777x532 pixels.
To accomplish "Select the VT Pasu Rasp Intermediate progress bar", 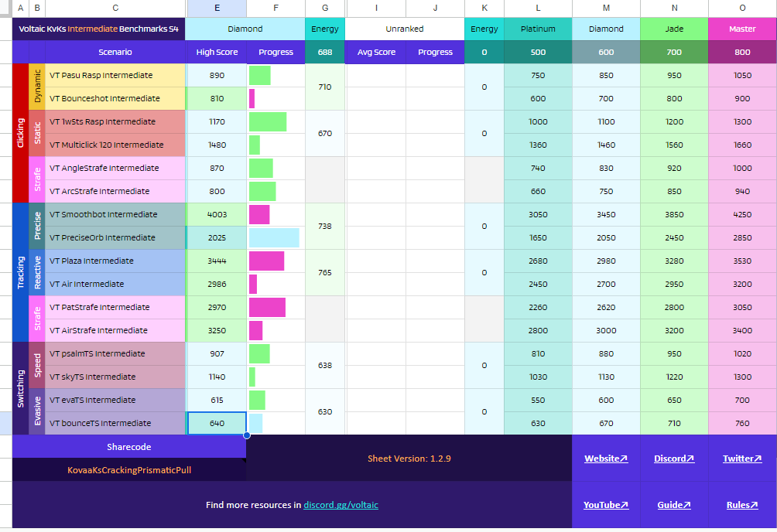I will click(x=260, y=75).
